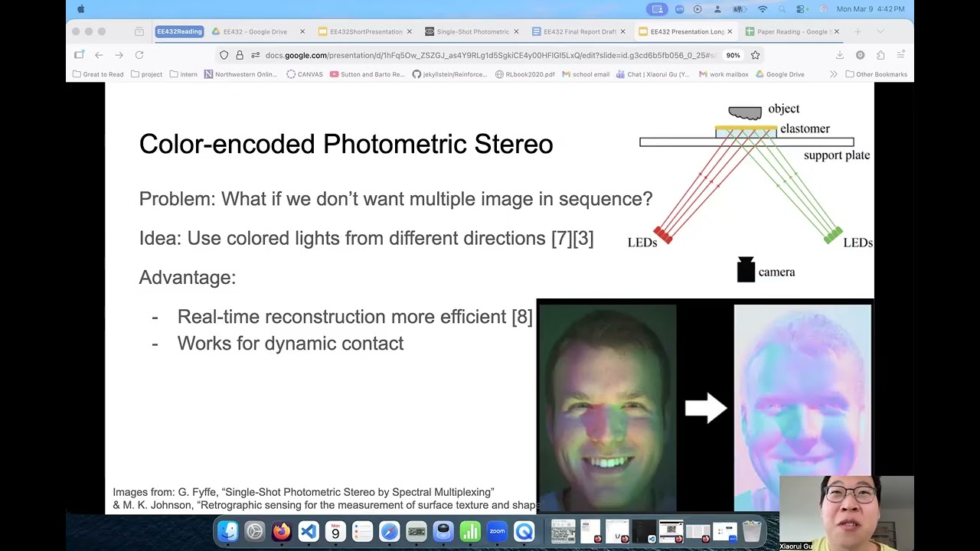Click the docs.google.com address bar

pyautogui.click(x=490, y=55)
